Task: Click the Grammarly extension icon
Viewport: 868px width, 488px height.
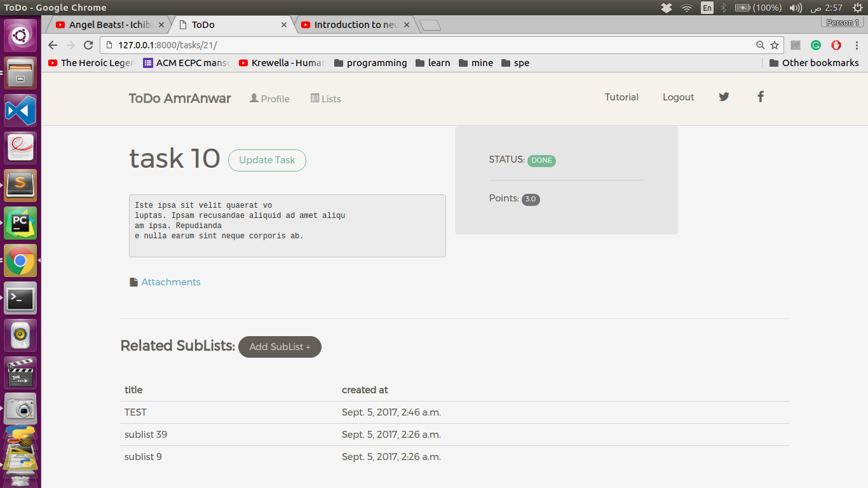Action: coord(815,45)
